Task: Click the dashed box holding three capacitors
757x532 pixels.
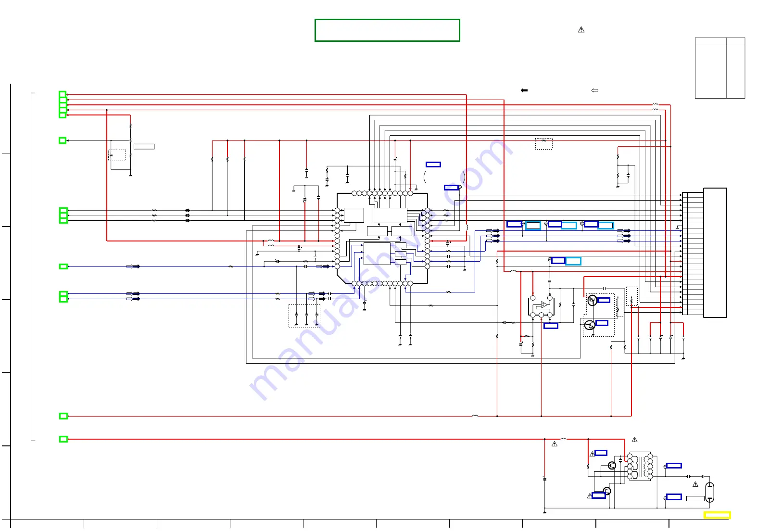Action: [x=304, y=316]
